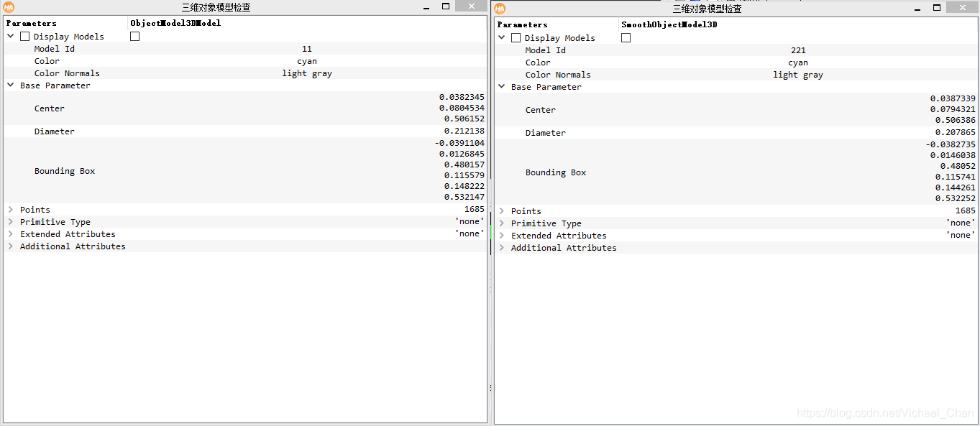Close the left 三维对象模型检查 window
The image size is (980, 426).
click(x=471, y=6)
